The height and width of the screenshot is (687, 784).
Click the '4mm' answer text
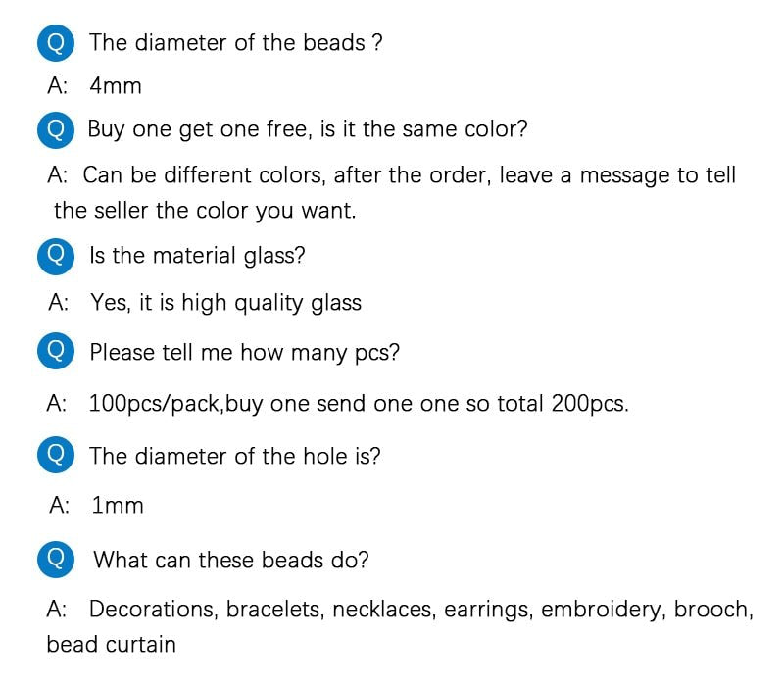(116, 85)
